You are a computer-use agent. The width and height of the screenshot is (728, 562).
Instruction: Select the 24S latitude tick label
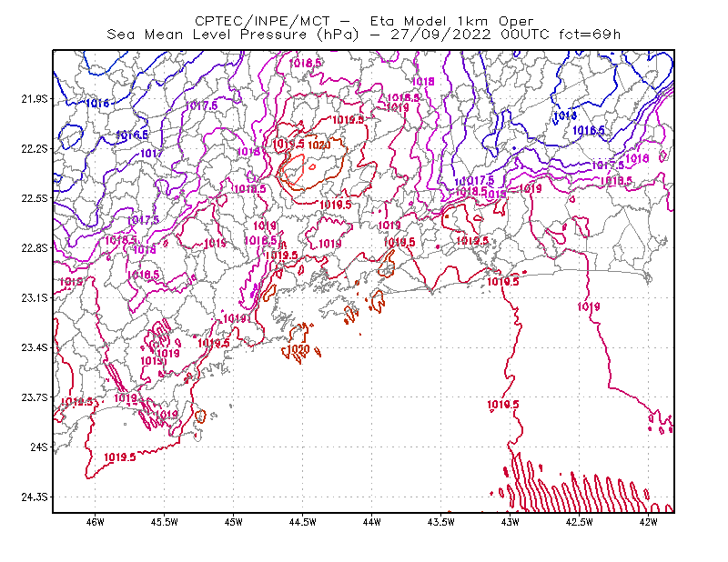pos(39,447)
